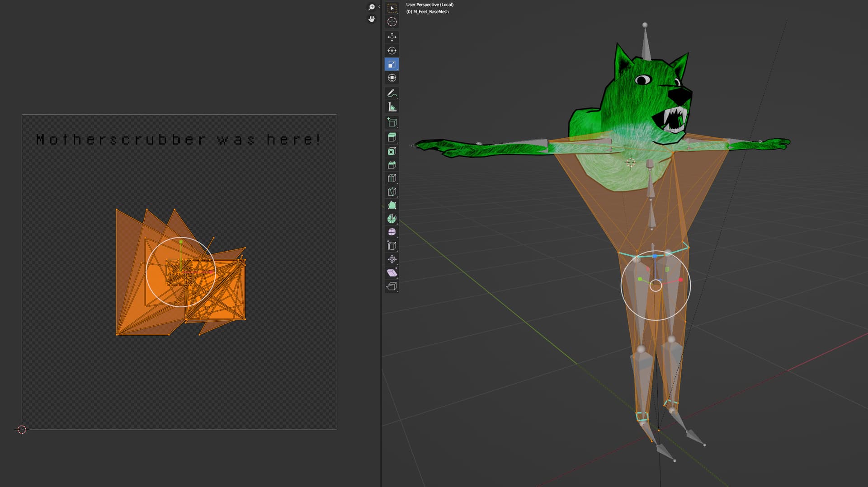Click the UV editor zoom magnifier icon
The height and width of the screenshot is (487, 868).
tap(372, 7)
